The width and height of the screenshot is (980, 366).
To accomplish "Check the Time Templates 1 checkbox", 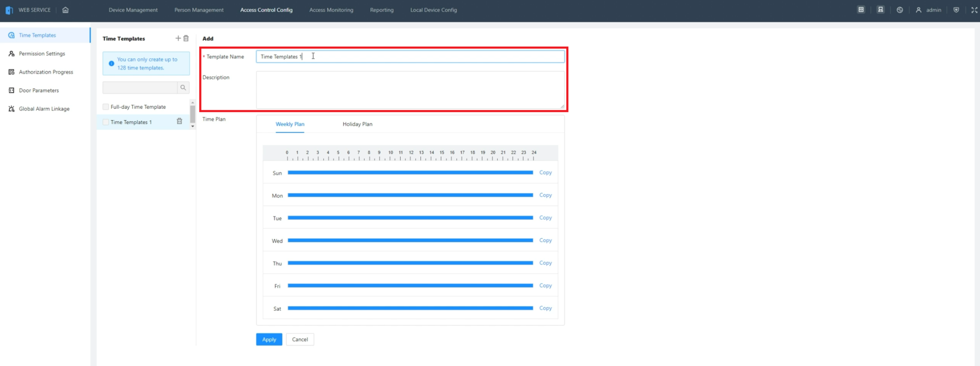I will (106, 122).
